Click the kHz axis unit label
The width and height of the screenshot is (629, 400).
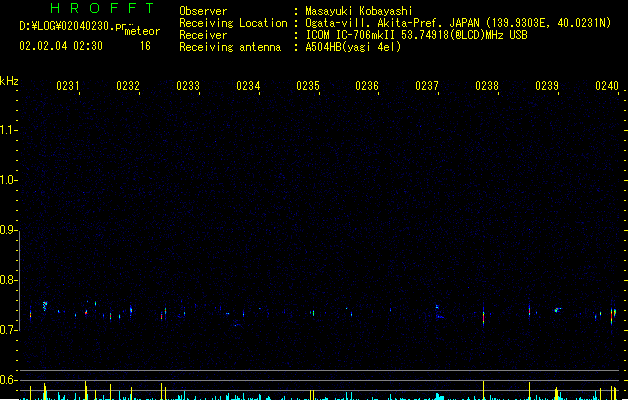(9, 81)
